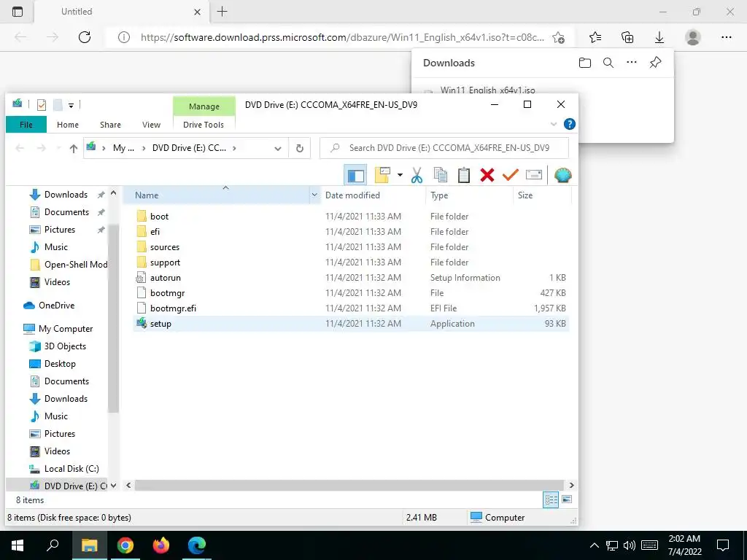
Task: Sort by Date modified column
Action: click(373, 195)
